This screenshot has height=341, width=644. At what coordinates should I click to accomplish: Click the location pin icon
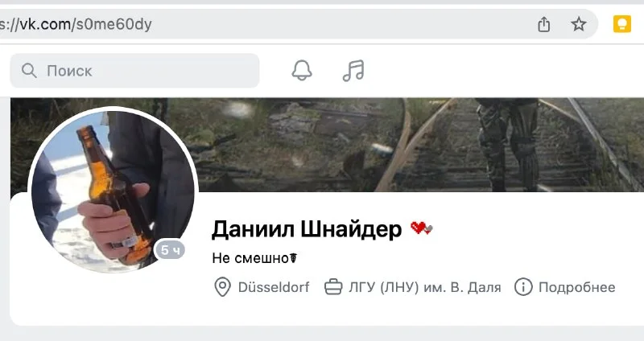click(x=222, y=287)
